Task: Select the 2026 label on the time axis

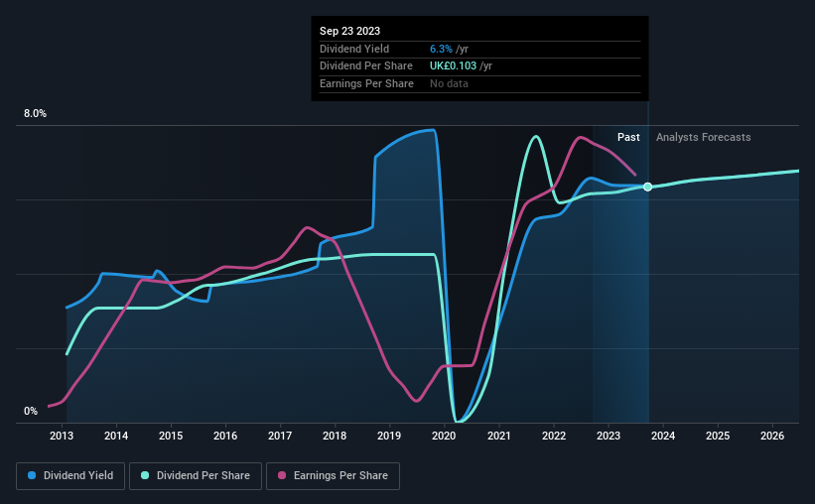Action: click(772, 436)
